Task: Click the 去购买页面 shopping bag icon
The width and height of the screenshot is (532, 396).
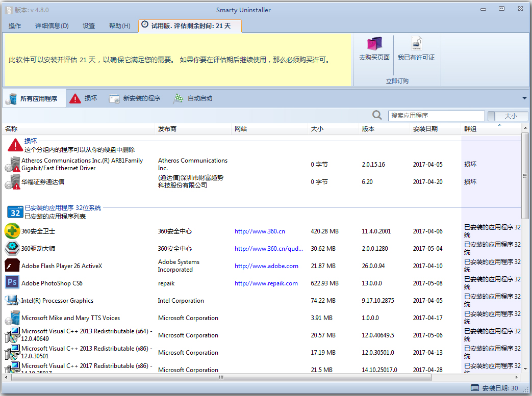Action: point(374,44)
